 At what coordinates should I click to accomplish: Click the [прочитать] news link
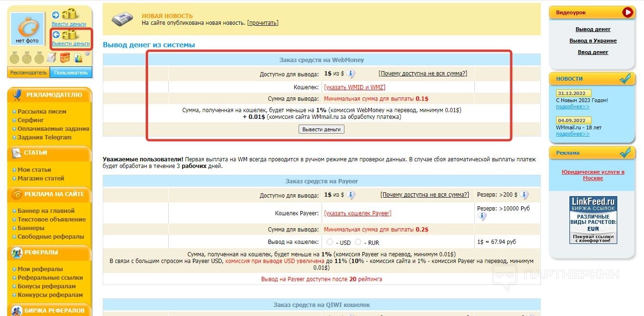[x=263, y=23]
